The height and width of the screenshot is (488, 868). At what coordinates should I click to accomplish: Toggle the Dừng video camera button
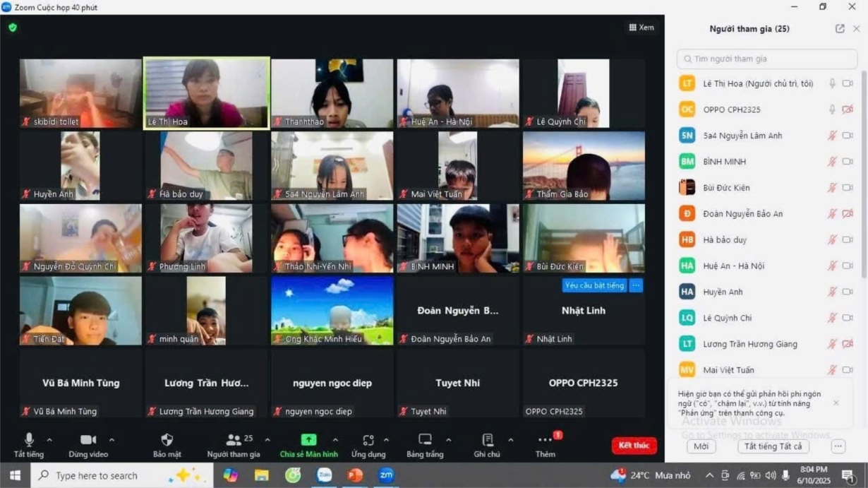[88, 440]
